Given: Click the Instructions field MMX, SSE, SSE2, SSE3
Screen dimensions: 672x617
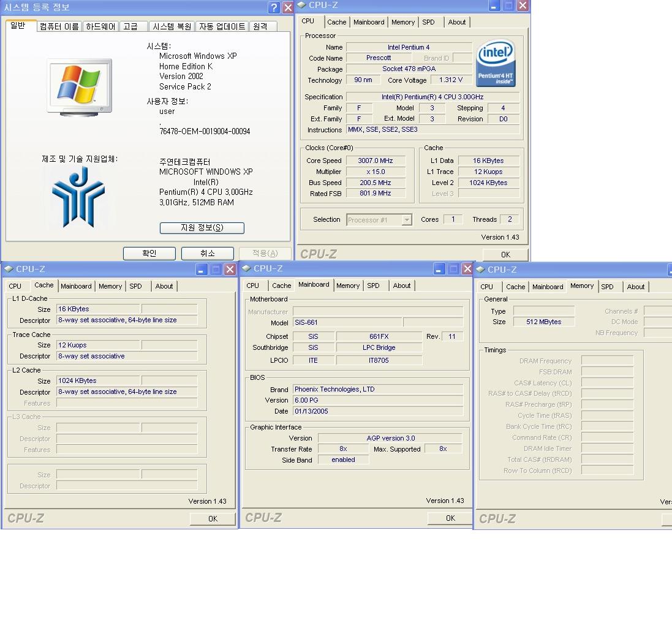Looking at the screenshot, I should click(433, 129).
